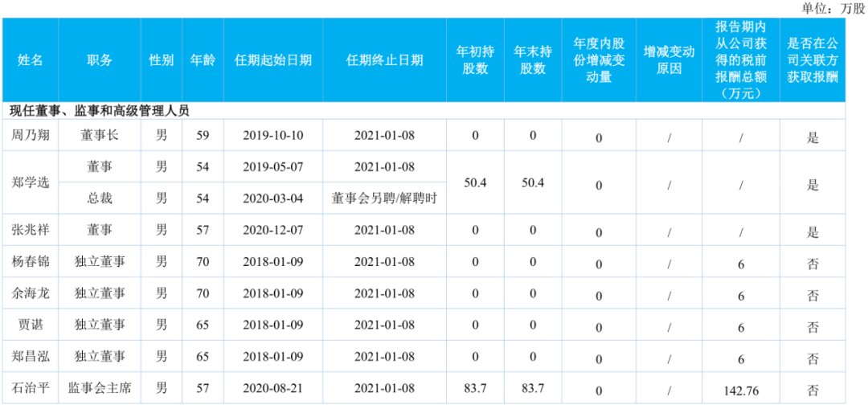Click the 年末持股数 column header
This screenshot has height=405, width=868.
(533, 60)
